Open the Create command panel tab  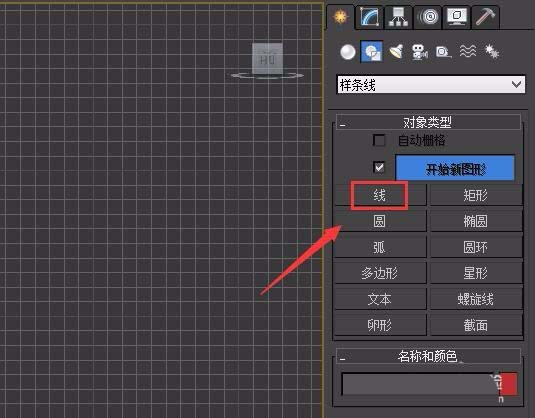(x=341, y=16)
